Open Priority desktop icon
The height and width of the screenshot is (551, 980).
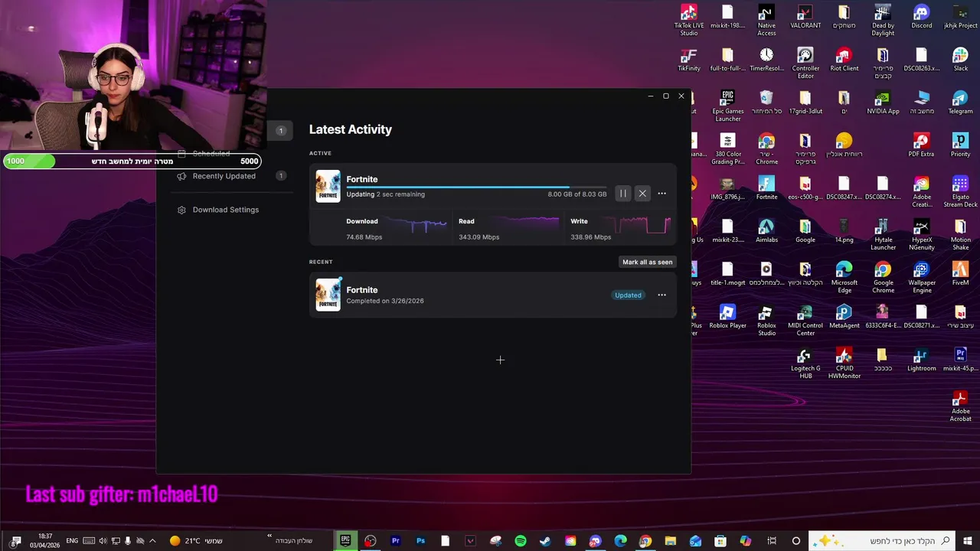click(960, 145)
